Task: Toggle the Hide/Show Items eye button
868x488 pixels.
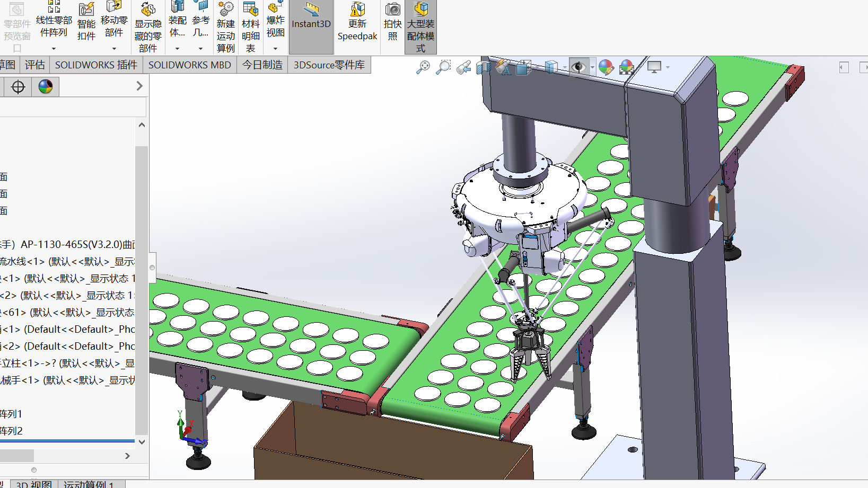Action: point(578,67)
